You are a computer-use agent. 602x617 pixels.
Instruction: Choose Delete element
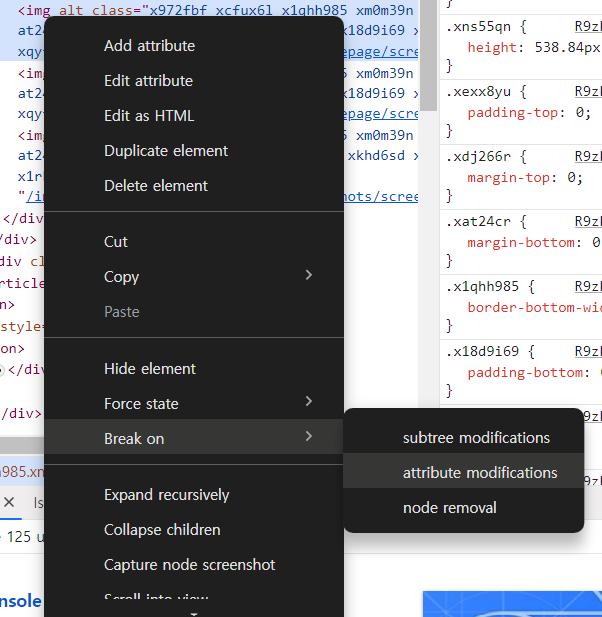(156, 186)
